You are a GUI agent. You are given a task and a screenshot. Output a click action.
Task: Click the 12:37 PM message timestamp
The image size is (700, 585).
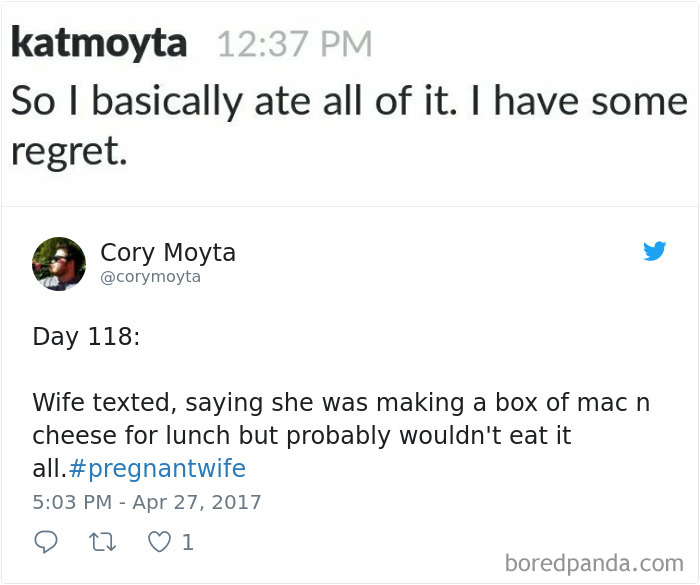tap(293, 44)
